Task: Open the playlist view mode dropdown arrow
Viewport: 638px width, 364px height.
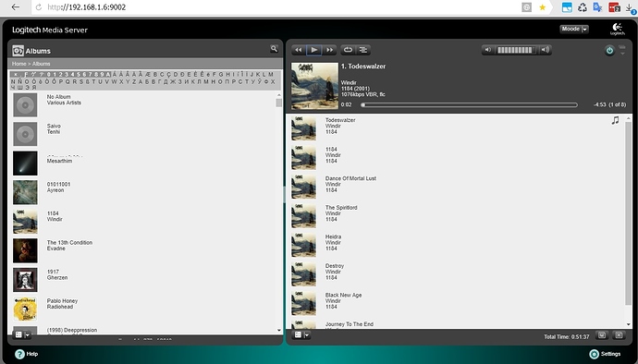Action: (307, 335)
